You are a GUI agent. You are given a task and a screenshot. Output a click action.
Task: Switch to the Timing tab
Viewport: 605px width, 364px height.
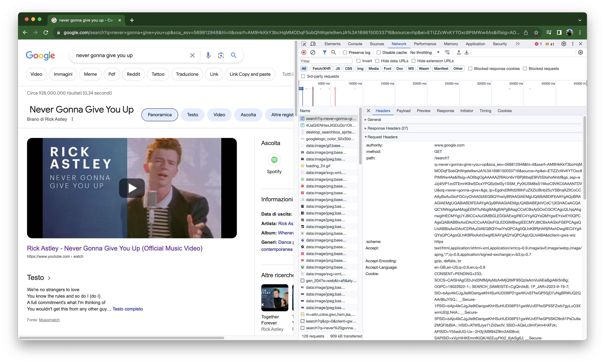coord(485,111)
